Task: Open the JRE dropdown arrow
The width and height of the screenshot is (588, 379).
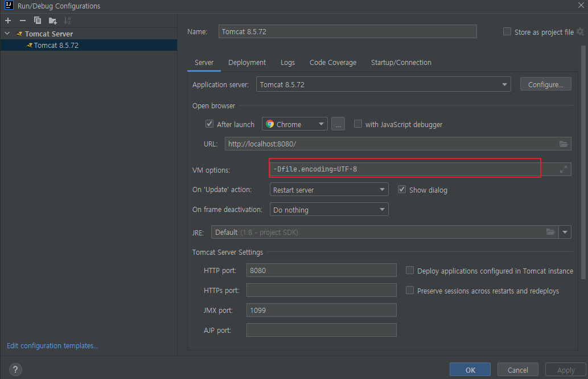Action: tap(565, 232)
